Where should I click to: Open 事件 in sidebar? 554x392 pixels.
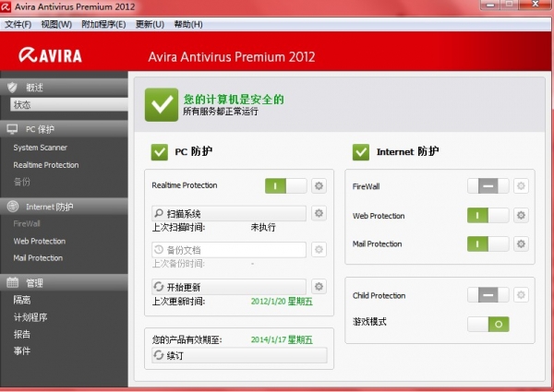click(22, 350)
